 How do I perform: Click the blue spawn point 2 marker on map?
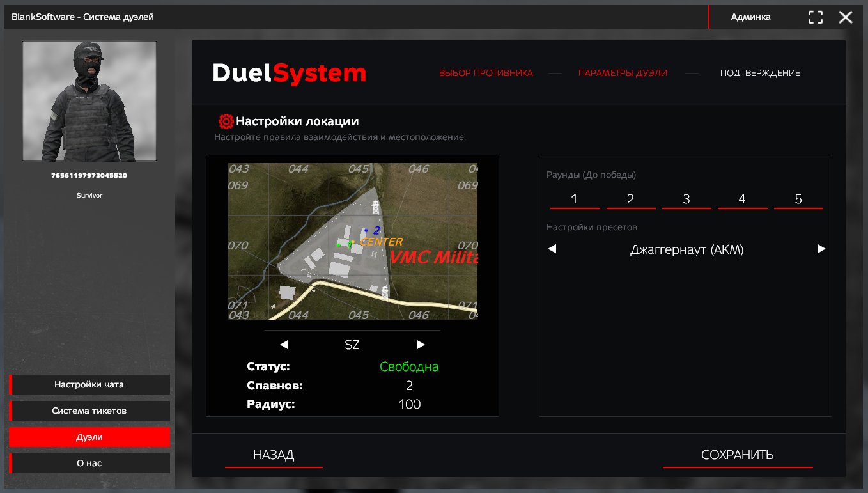coord(366,230)
